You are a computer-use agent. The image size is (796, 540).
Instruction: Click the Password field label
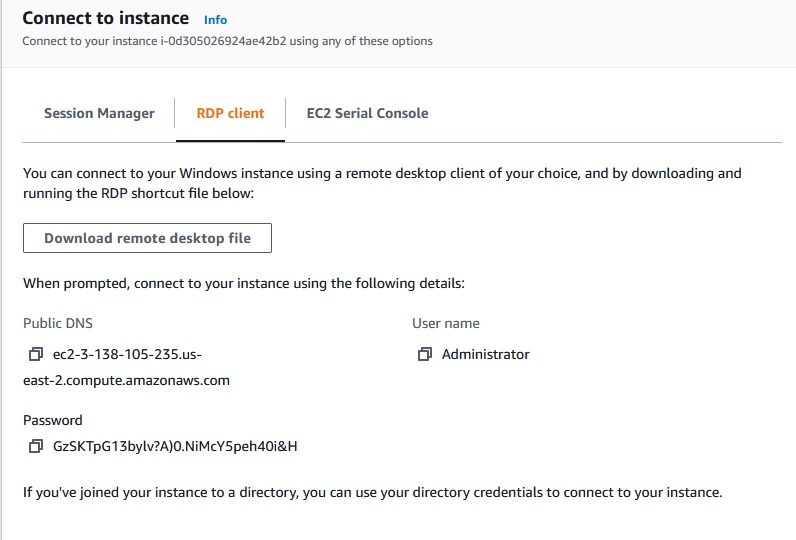(53, 420)
